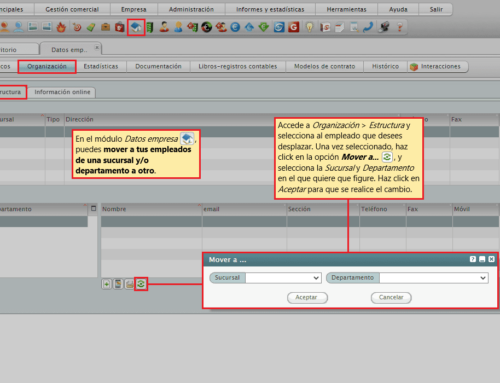The width and height of the screenshot is (500, 383).
Task: Open Libros-registros contables tab
Action: point(238,66)
